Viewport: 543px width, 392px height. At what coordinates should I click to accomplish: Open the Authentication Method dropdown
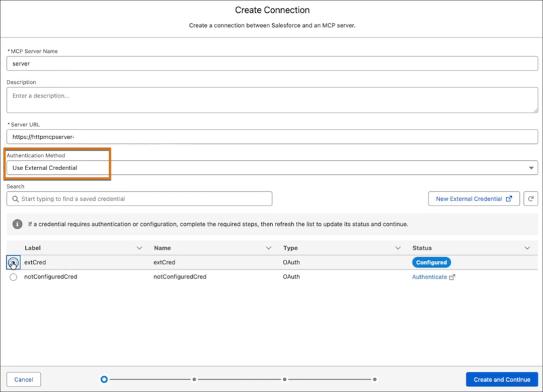(x=272, y=168)
